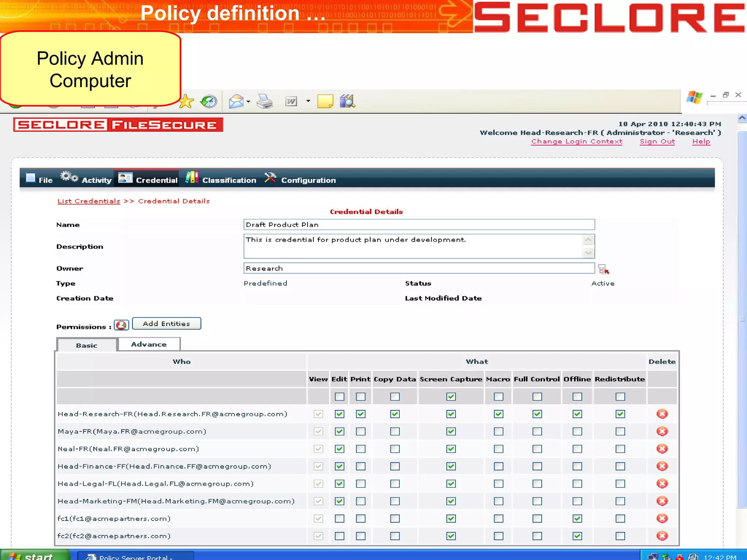Open the Configuration menu
The image size is (747, 560).
300,179
